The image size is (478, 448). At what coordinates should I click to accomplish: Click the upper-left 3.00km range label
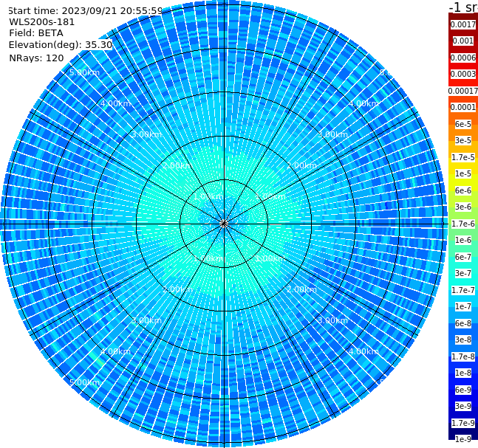point(146,134)
